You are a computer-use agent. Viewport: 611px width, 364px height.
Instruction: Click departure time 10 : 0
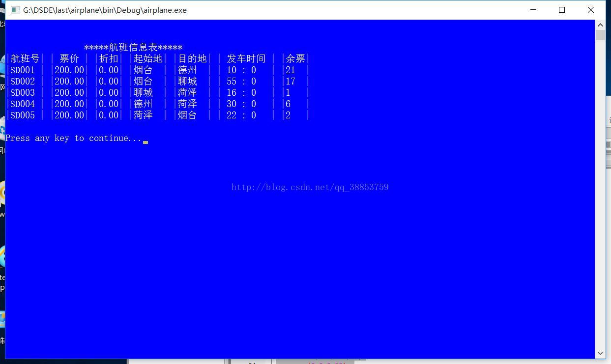click(x=241, y=70)
